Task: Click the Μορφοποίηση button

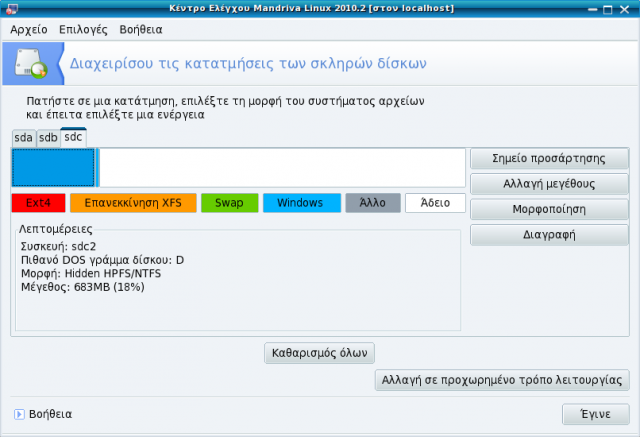Action: (549, 209)
